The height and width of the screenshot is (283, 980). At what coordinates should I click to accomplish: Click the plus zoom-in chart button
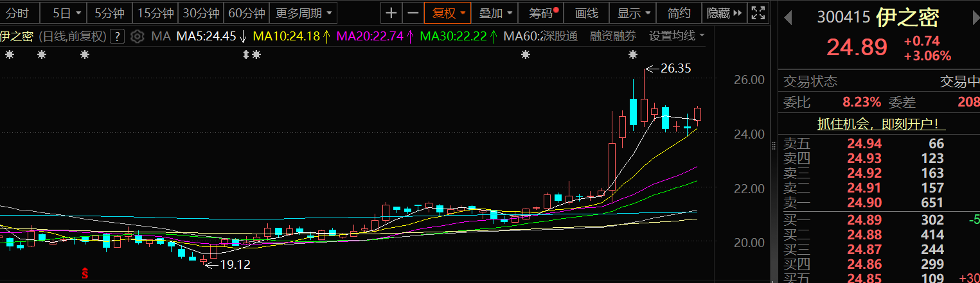(x=391, y=13)
